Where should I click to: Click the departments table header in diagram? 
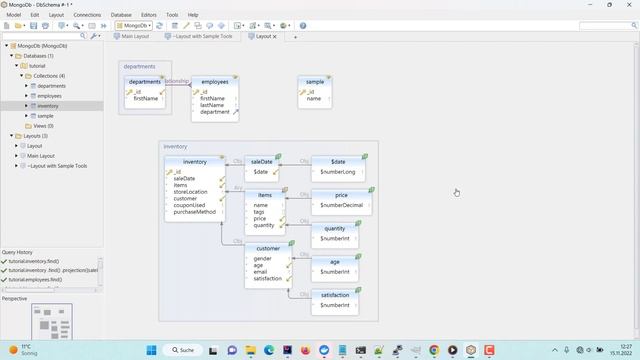click(x=144, y=82)
